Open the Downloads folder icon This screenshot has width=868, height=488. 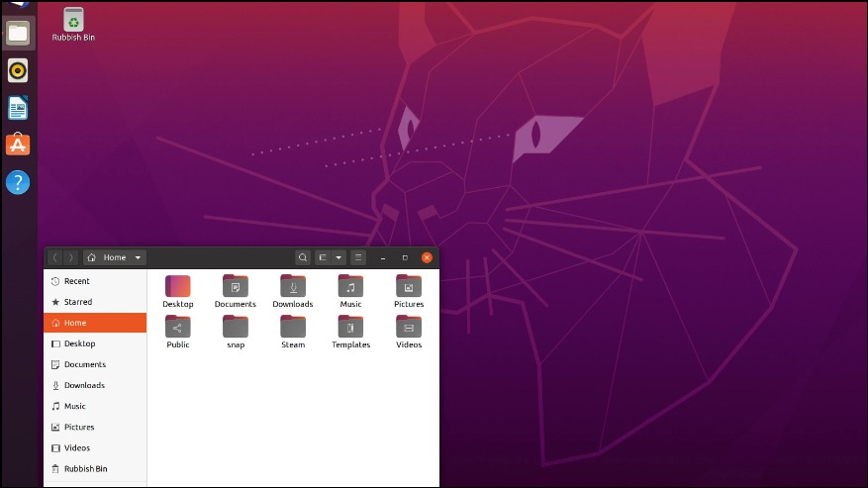(293, 286)
